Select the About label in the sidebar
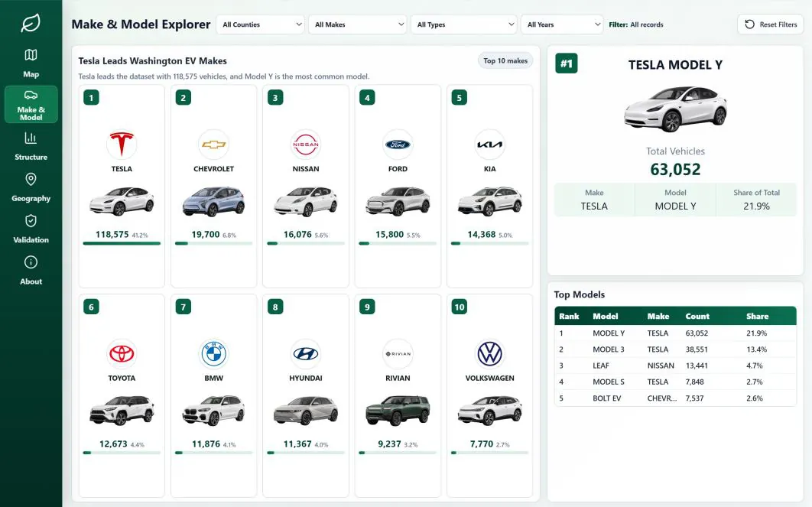 [x=31, y=281]
